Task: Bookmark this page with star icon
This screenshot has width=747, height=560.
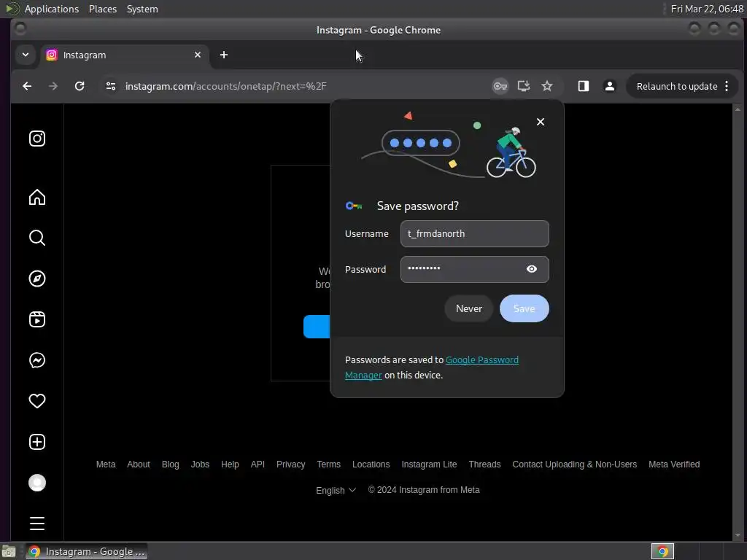Action: [547, 86]
